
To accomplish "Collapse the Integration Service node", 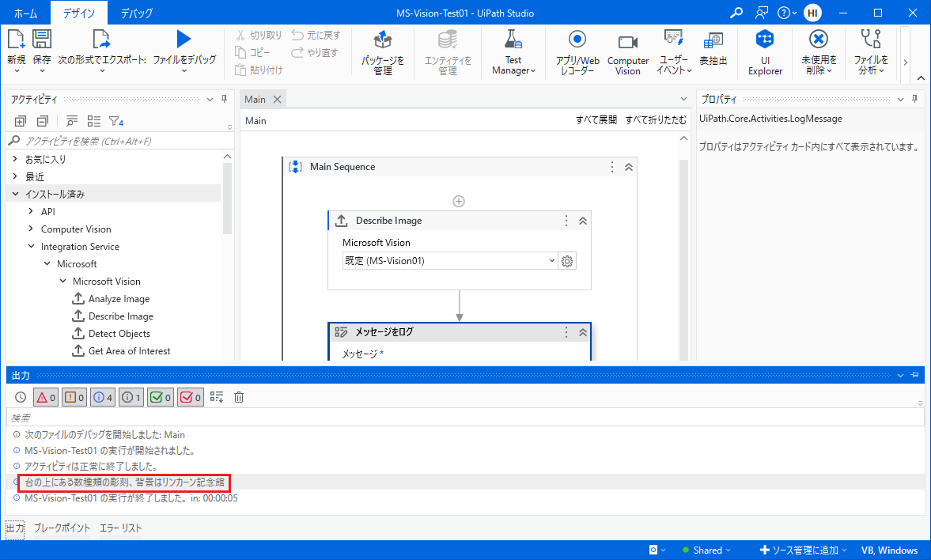I will [x=31, y=246].
